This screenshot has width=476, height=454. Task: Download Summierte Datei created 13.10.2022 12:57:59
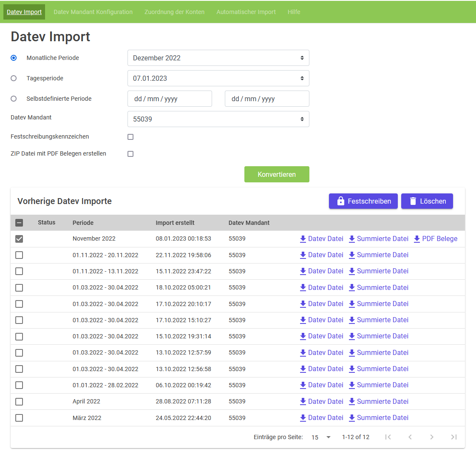point(379,353)
